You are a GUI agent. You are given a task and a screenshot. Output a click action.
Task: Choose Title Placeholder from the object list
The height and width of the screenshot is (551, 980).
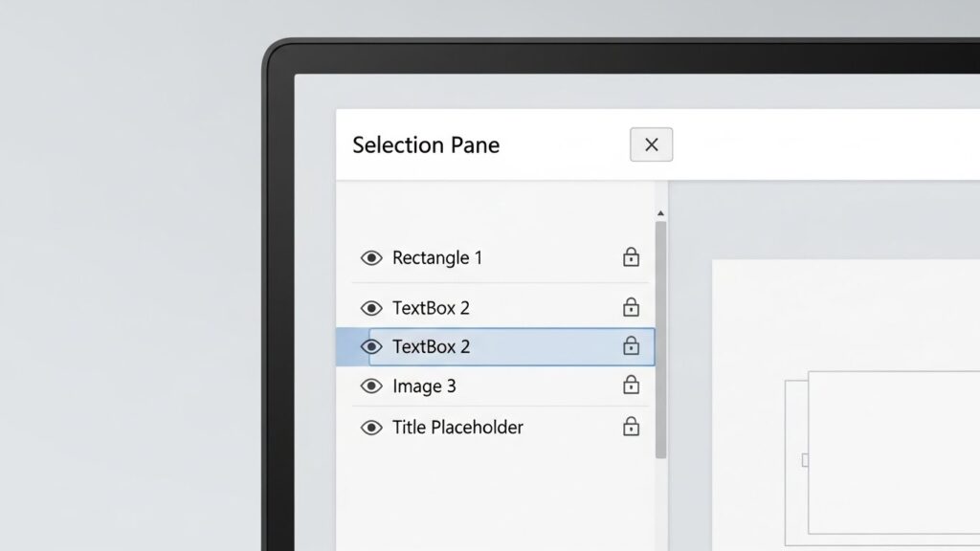(x=457, y=428)
